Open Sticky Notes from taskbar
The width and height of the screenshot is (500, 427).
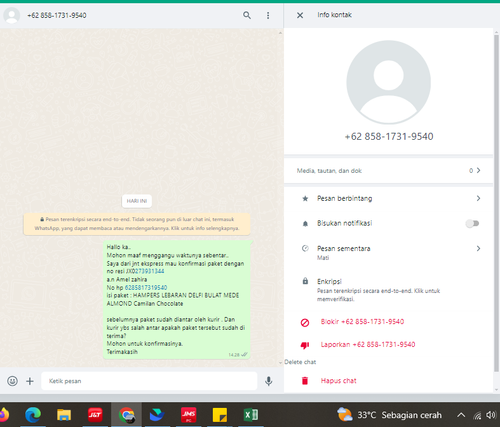click(x=220, y=415)
